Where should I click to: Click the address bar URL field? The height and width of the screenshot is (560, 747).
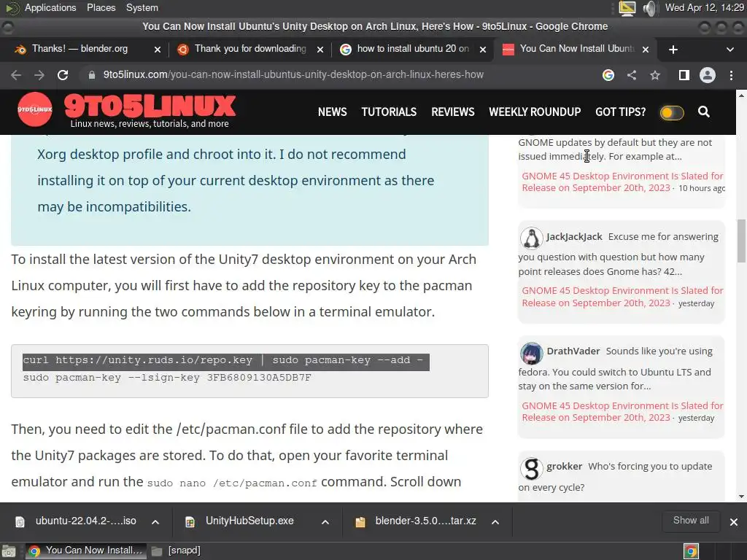tap(293, 75)
